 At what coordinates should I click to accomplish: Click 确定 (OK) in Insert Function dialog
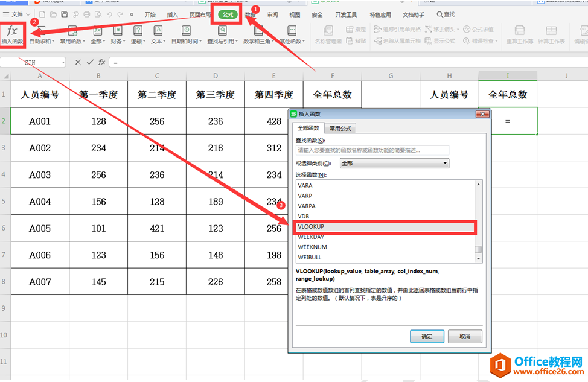point(427,336)
